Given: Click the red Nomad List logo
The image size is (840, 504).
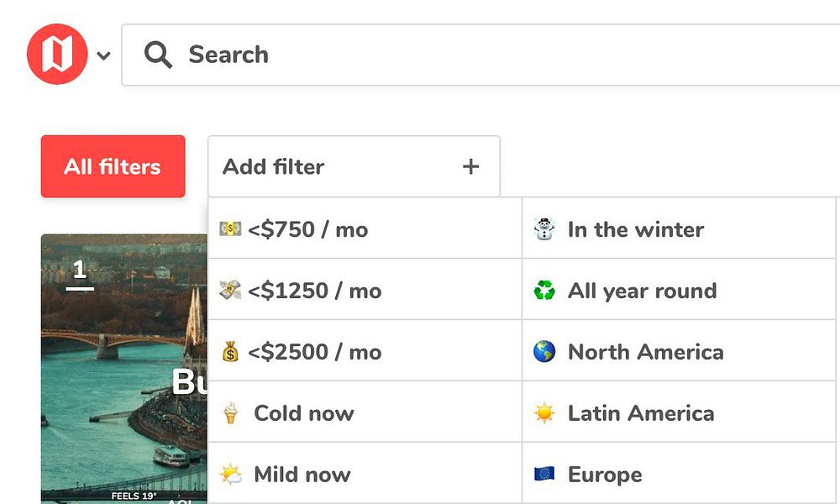Looking at the screenshot, I should [57, 55].
